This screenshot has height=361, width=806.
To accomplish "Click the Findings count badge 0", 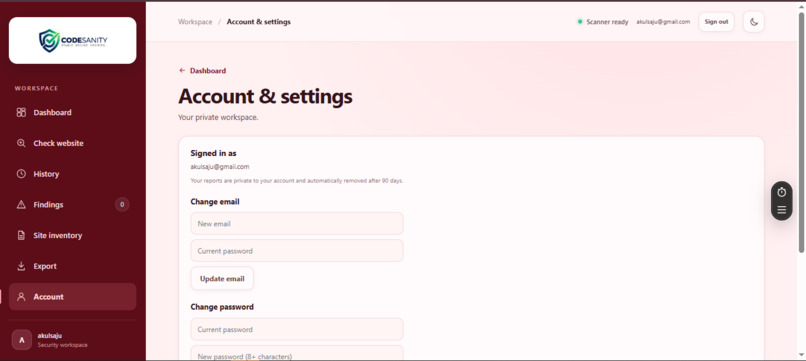I will coord(122,205).
